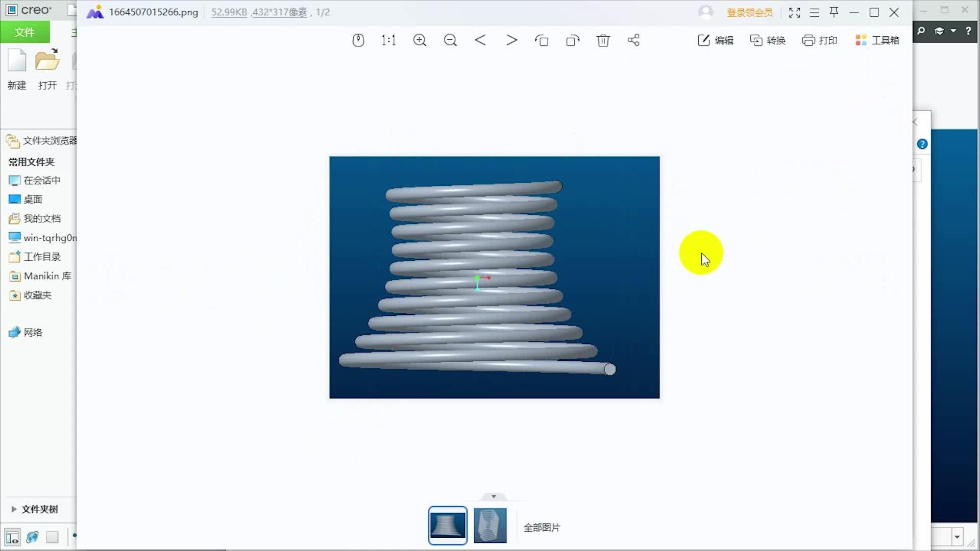This screenshot has height=551, width=980.
Task: Collapse the thumbnail strip arrow
Action: [494, 496]
